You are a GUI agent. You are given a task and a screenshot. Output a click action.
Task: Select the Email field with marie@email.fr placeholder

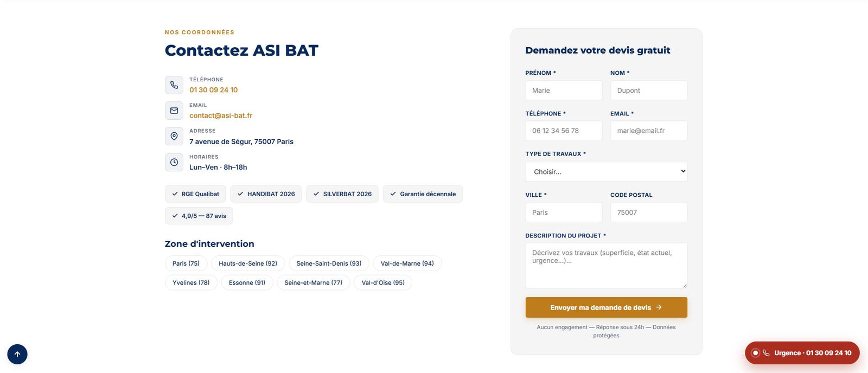click(649, 131)
